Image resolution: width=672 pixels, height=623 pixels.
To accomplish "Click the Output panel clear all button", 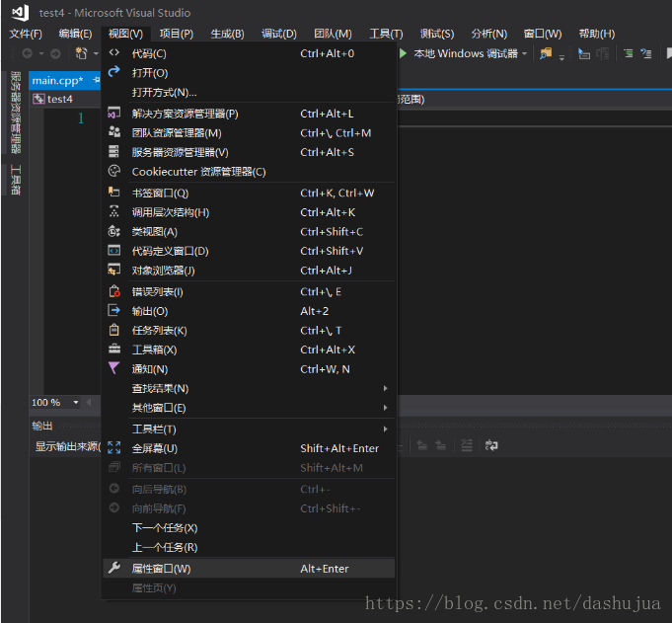I will tap(467, 445).
